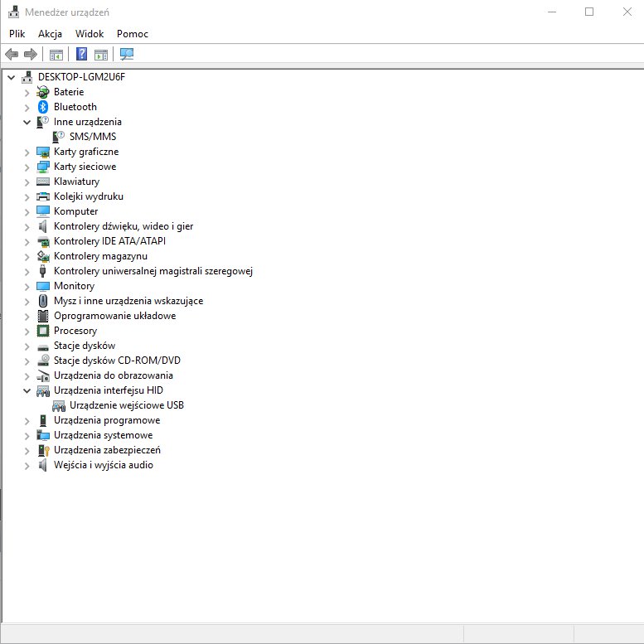Image resolution: width=644 pixels, height=644 pixels.
Task: Click the Baterie battery icon
Action: (43, 92)
